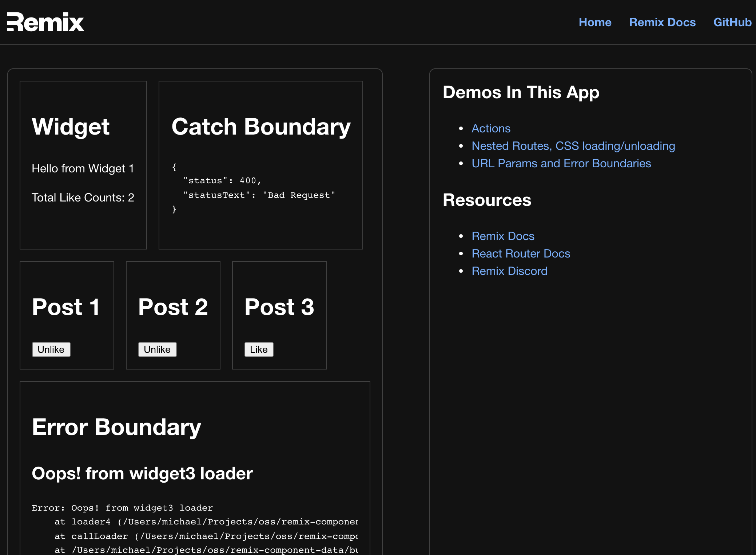Click the Total Like Counts text
Viewport: 756px width, 555px height.
point(83,197)
